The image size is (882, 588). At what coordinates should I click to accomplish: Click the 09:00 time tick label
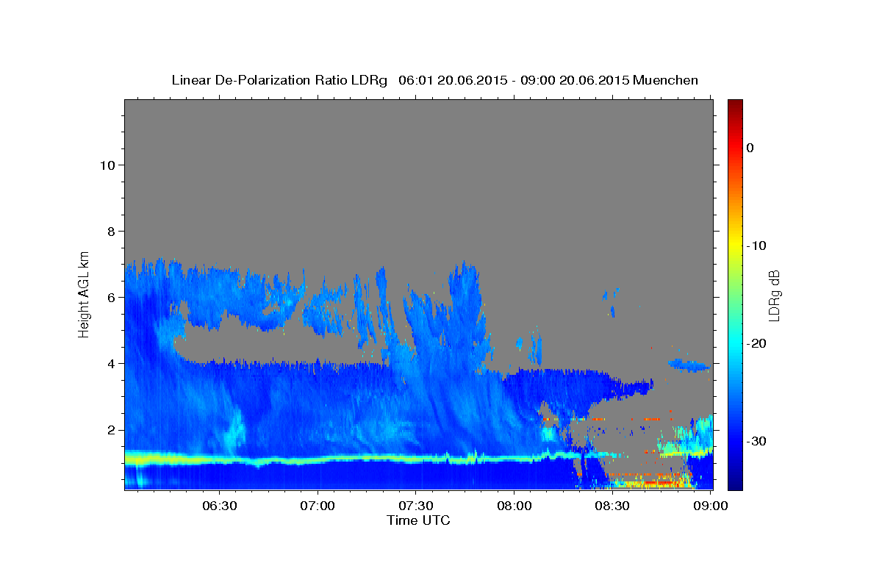(x=710, y=506)
